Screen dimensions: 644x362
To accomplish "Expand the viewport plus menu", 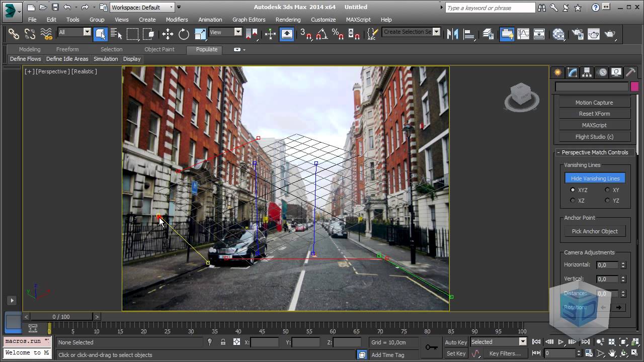I will [30, 71].
